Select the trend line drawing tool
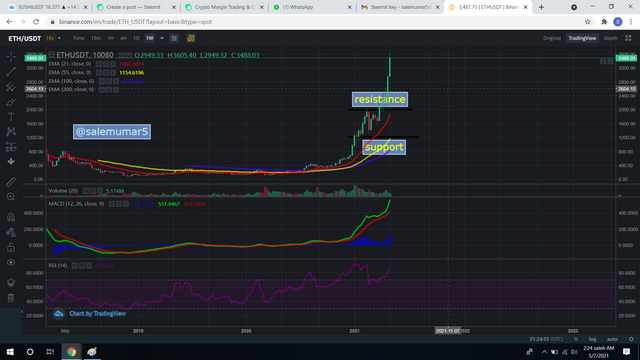This screenshot has width=640, height=360. click(x=11, y=72)
